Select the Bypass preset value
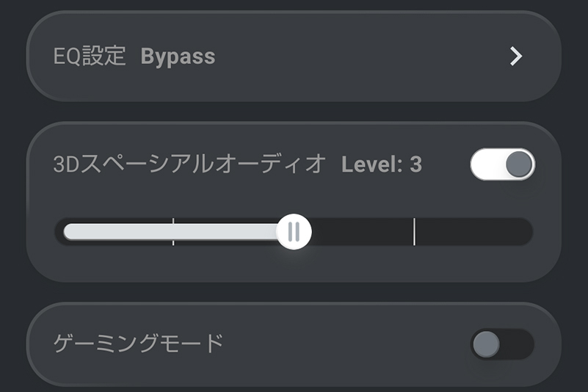Image resolution: width=588 pixels, height=392 pixels. point(178,57)
